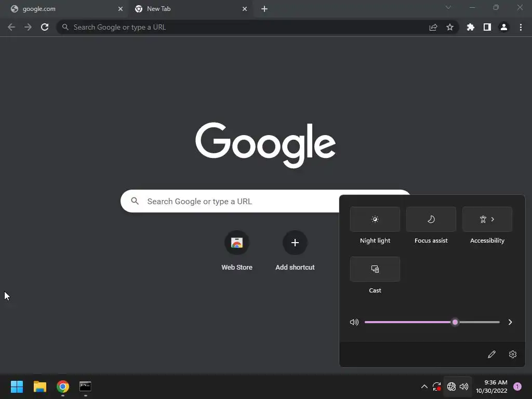Edit quick settings with pencil icon

point(491,354)
